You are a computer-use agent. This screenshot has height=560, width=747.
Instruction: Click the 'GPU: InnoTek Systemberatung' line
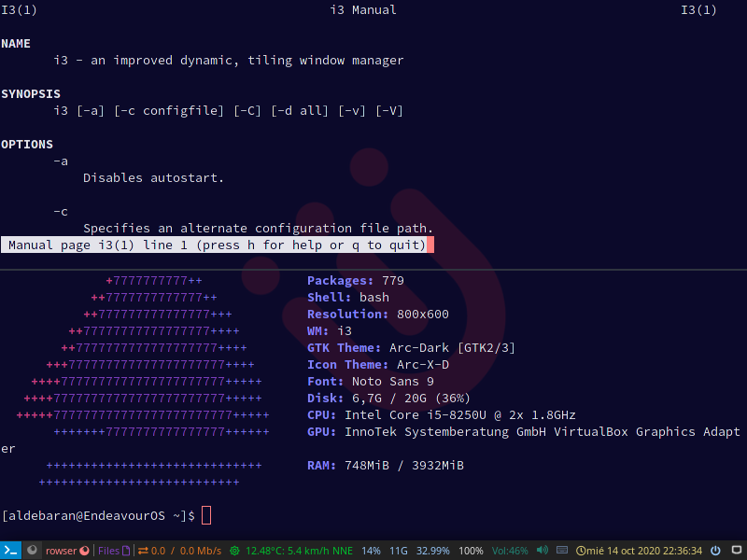[524, 432]
